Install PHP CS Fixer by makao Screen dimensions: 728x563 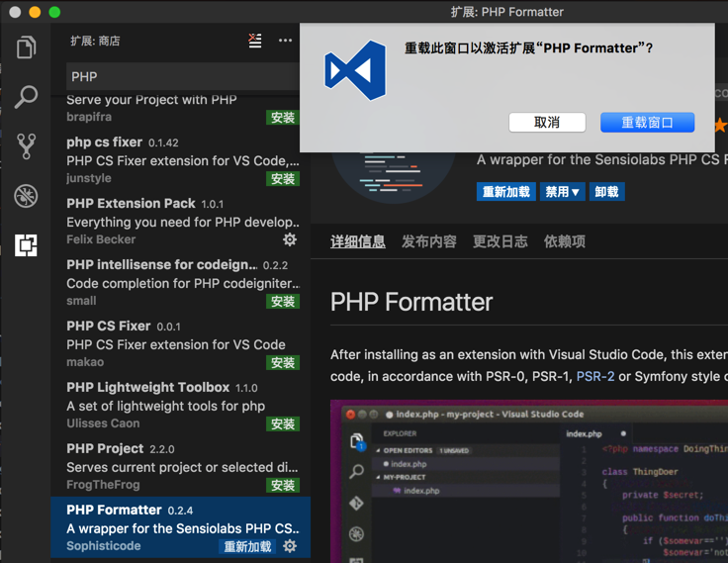pyautogui.click(x=283, y=363)
